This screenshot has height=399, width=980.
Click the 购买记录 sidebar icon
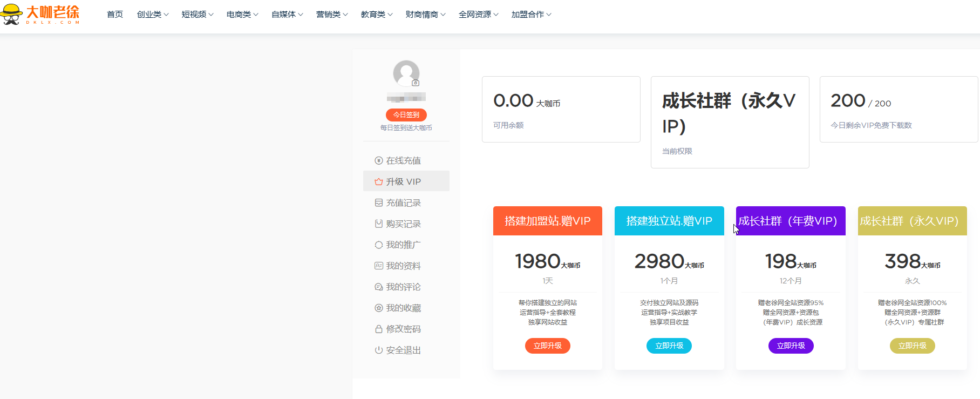pos(379,224)
